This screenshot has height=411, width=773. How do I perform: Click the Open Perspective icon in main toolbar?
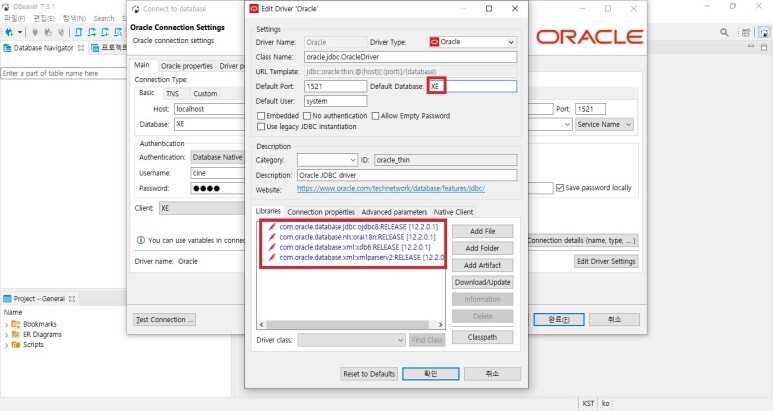point(746,33)
